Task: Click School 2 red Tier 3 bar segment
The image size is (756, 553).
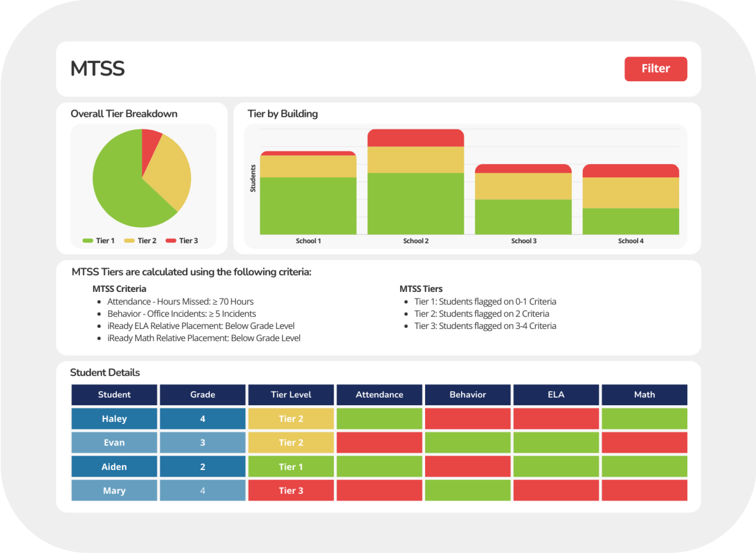Action: tap(415, 138)
